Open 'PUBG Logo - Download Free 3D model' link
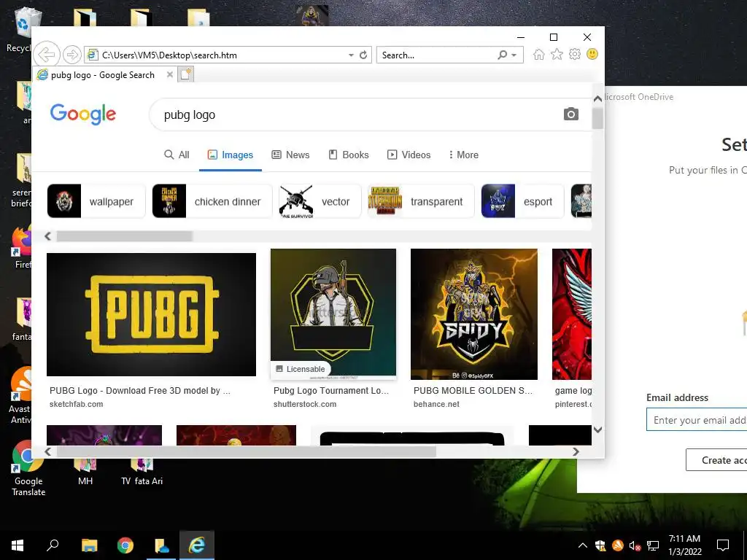This screenshot has height=560, width=747. point(139,391)
